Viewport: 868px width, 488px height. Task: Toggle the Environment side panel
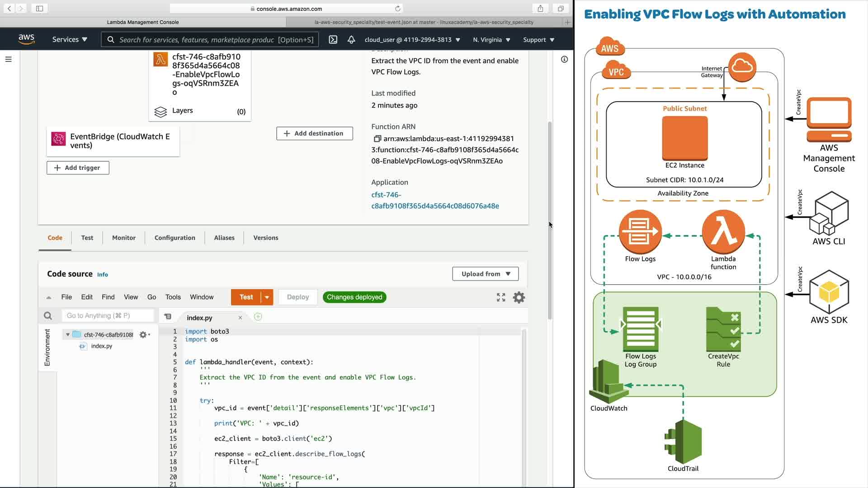pyautogui.click(x=47, y=347)
